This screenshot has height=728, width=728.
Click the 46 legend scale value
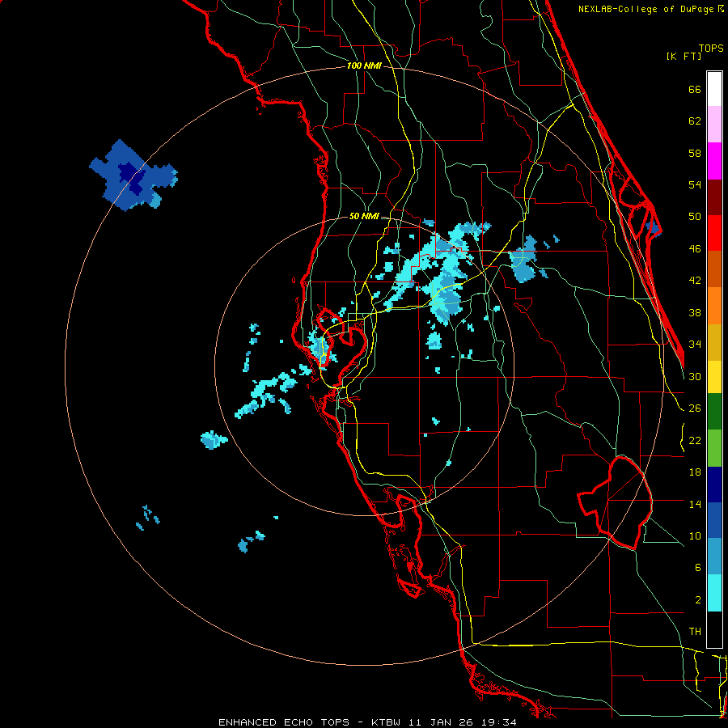click(x=695, y=249)
